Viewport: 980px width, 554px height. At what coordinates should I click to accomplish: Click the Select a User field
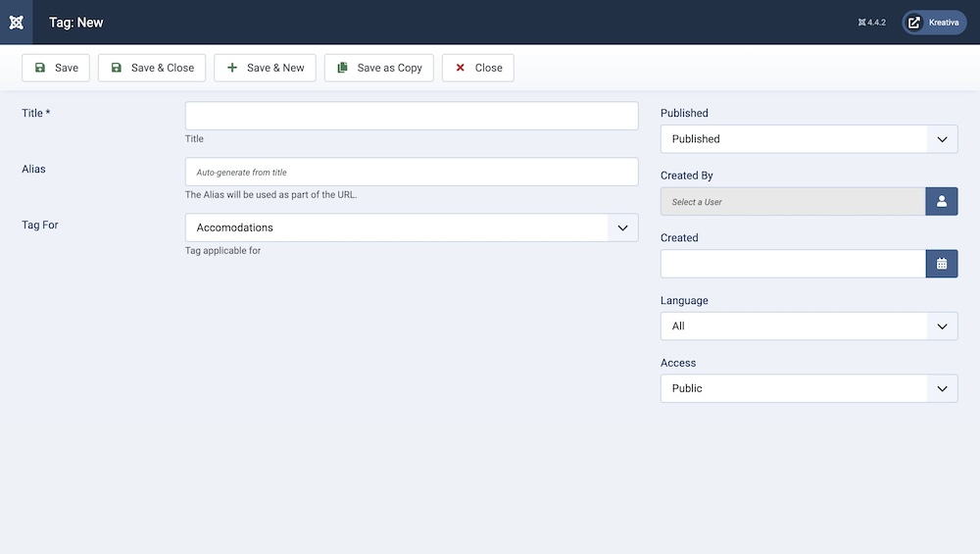tap(793, 202)
